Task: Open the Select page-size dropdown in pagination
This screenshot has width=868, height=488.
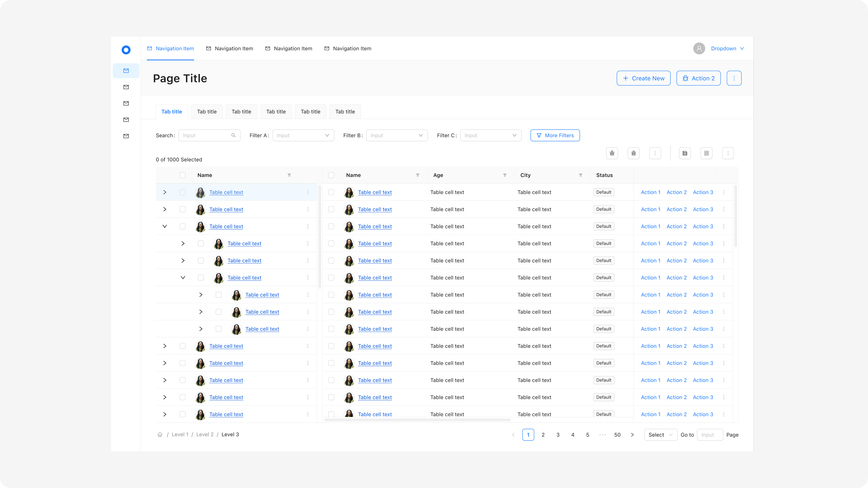Action: 660,435
